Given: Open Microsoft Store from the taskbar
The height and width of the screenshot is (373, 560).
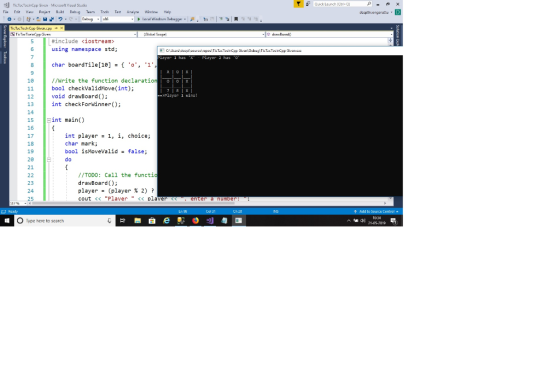Looking at the screenshot, I should point(152,221).
